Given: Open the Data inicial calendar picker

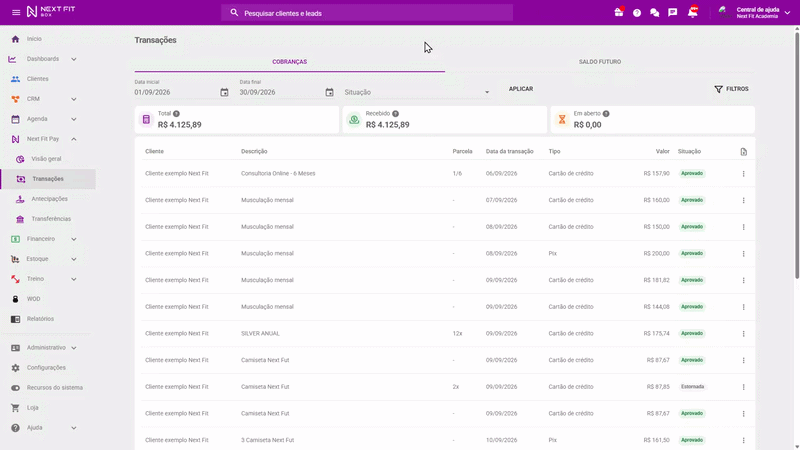Looking at the screenshot, I should [x=224, y=92].
